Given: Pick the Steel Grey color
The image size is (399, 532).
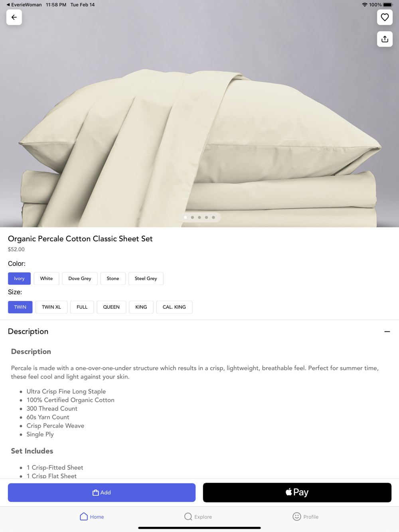Looking at the screenshot, I should [146, 278].
